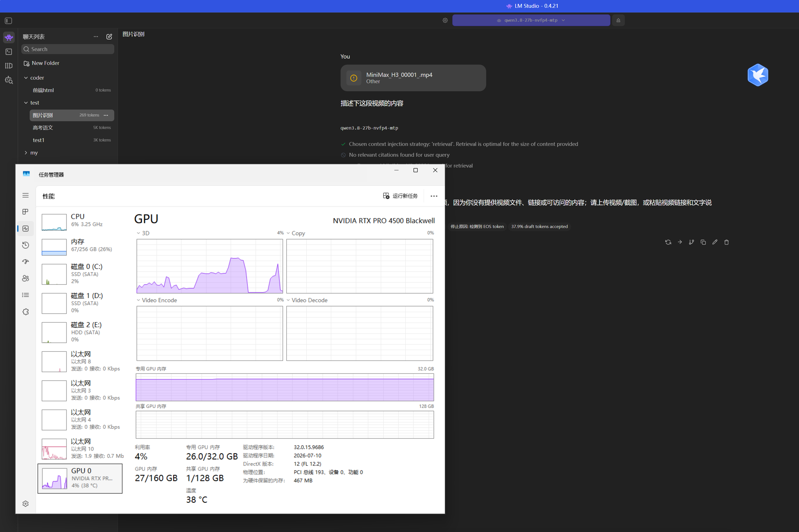799x532 pixels.
Task: Select the 以太网 10 performance entry
Action: pyautogui.click(x=80, y=449)
